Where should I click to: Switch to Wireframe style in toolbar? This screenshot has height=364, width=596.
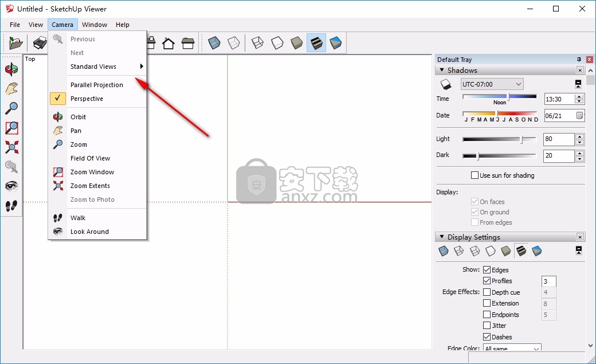[x=258, y=43]
